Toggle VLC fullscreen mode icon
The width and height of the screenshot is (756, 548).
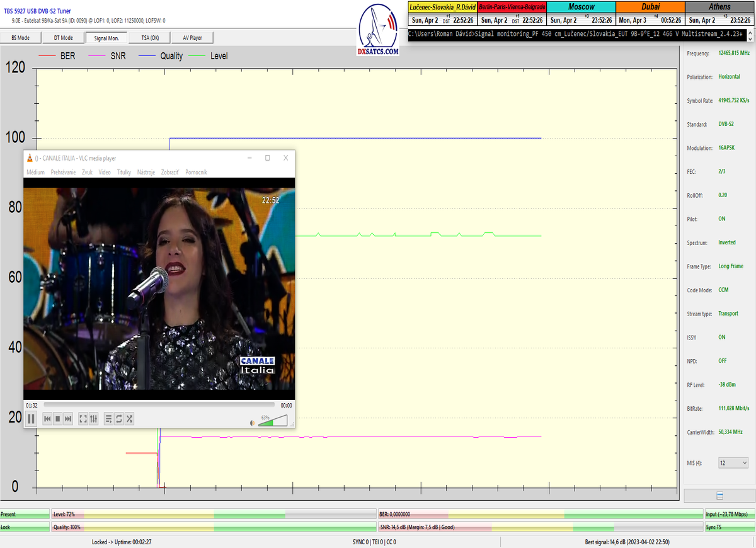point(83,418)
